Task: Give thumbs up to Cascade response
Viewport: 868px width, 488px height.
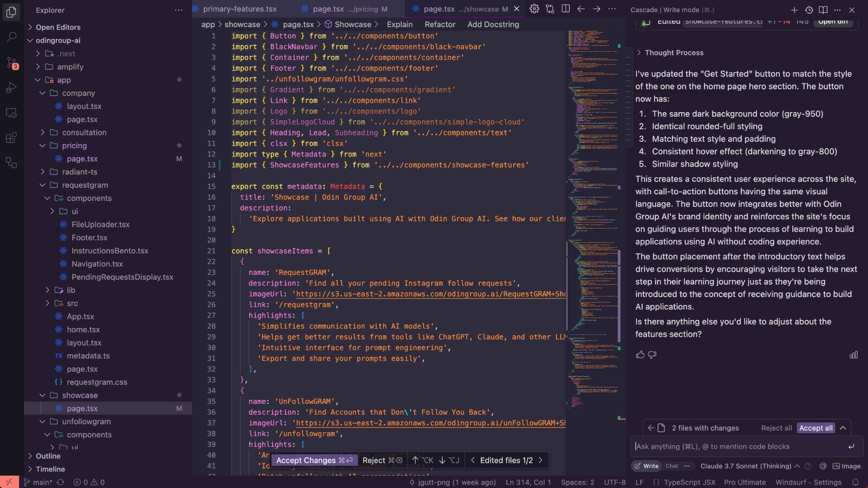Action: (640, 355)
